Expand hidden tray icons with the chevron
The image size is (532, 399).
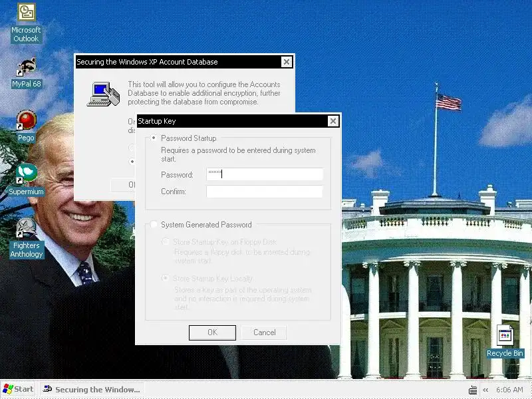(x=485, y=390)
